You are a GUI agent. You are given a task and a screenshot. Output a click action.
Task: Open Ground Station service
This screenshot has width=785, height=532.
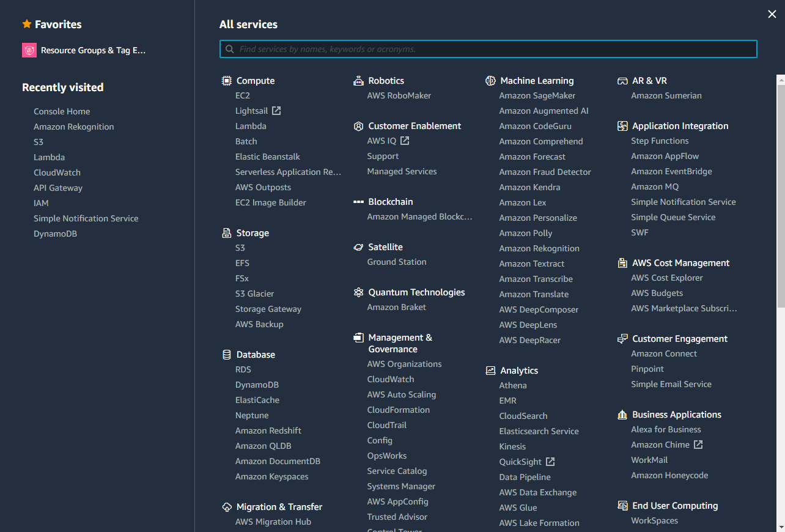pyautogui.click(x=397, y=262)
